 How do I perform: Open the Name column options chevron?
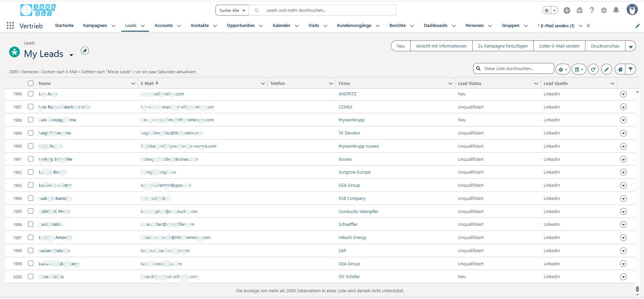[x=133, y=84]
